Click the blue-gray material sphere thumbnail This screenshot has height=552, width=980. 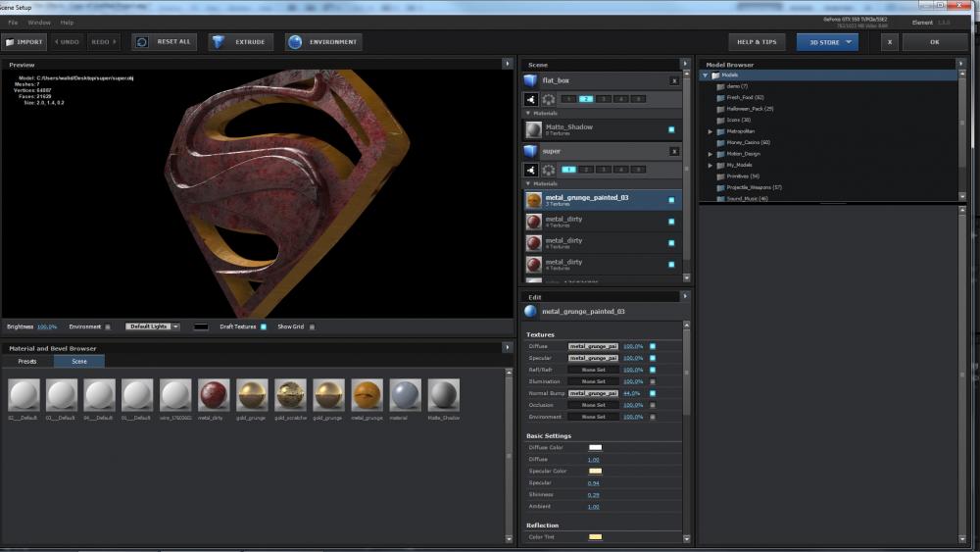tap(405, 395)
